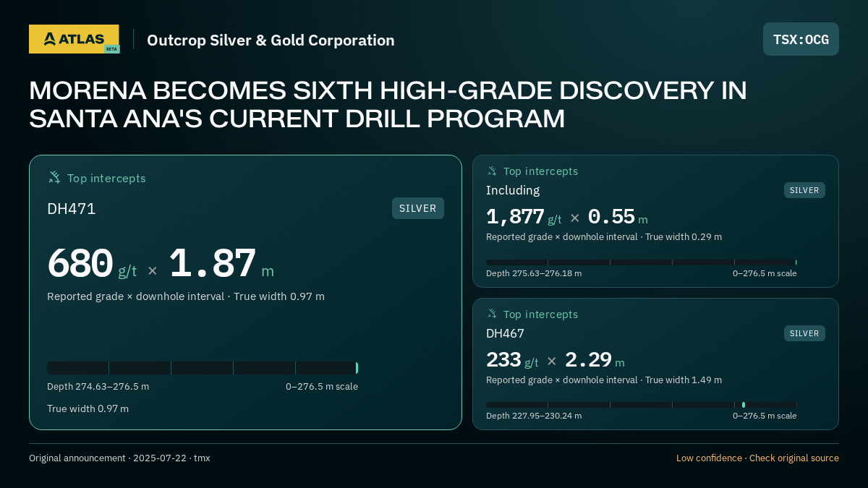Click the Outcrop Silver & Gold Corporation name
Viewport: 868px width, 488px height.
coord(271,40)
